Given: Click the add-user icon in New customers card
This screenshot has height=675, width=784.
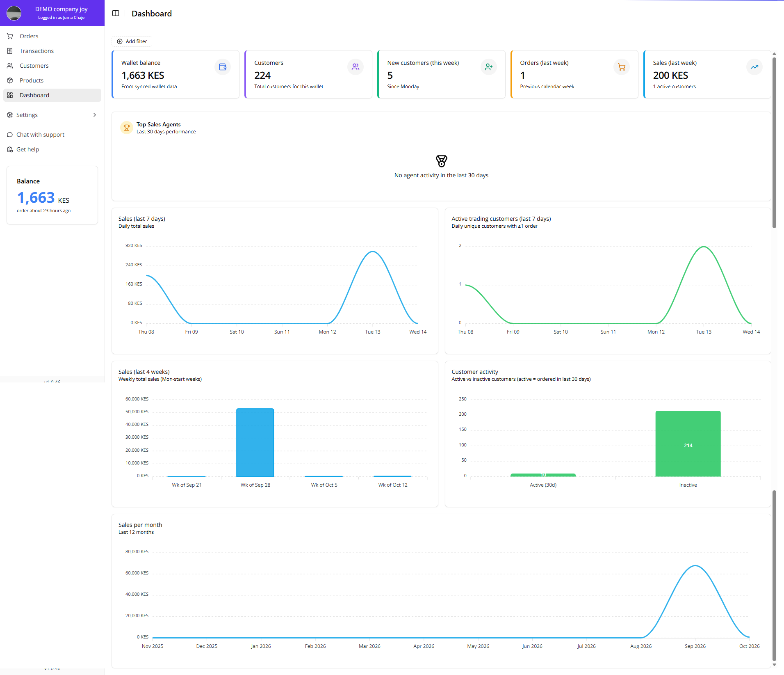Looking at the screenshot, I should click(489, 67).
